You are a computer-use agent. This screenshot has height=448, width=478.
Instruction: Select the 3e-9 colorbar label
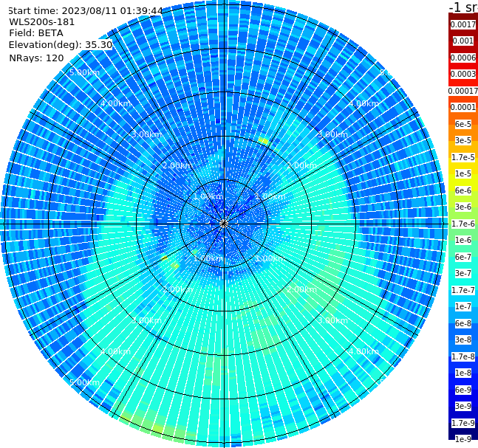[x=463, y=406]
